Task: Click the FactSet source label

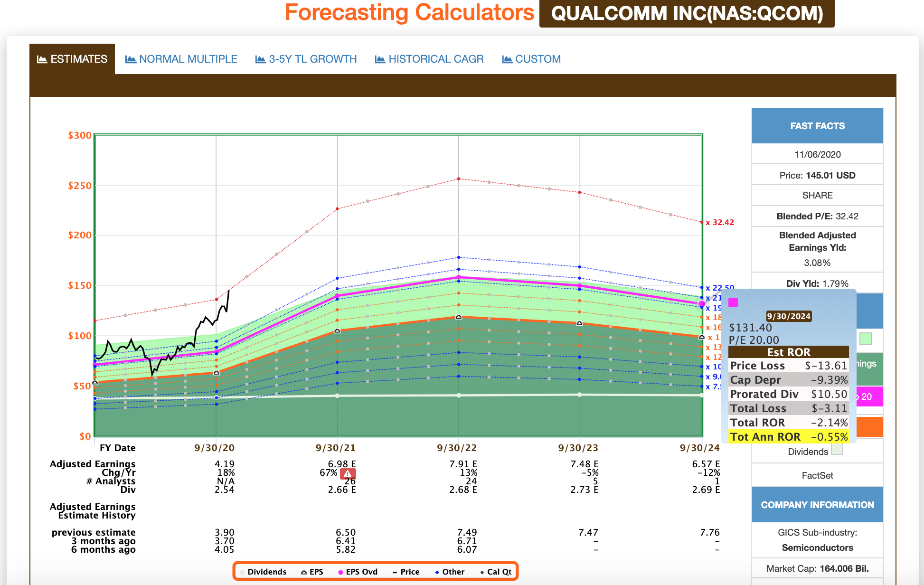Action: (817, 475)
